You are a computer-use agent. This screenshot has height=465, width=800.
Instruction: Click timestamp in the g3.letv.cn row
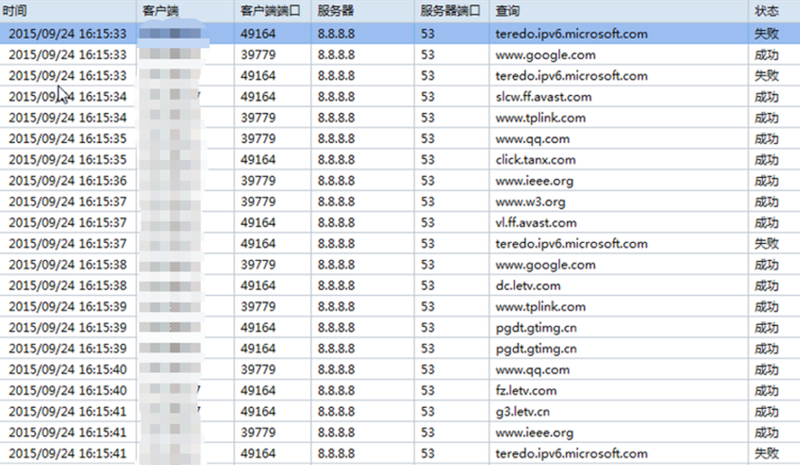(x=67, y=411)
